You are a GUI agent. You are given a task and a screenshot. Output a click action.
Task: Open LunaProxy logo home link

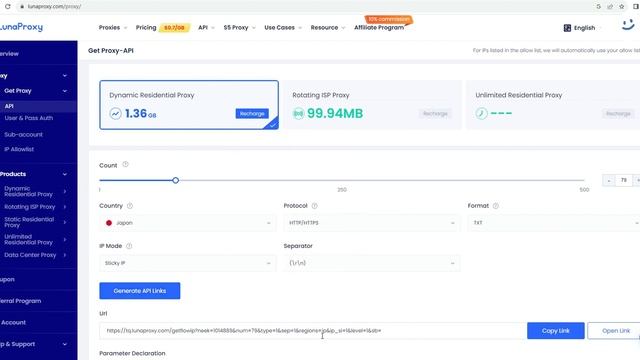coord(21,27)
